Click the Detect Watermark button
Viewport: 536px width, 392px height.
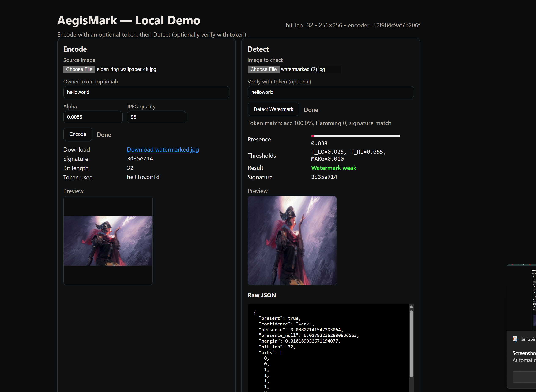(273, 109)
